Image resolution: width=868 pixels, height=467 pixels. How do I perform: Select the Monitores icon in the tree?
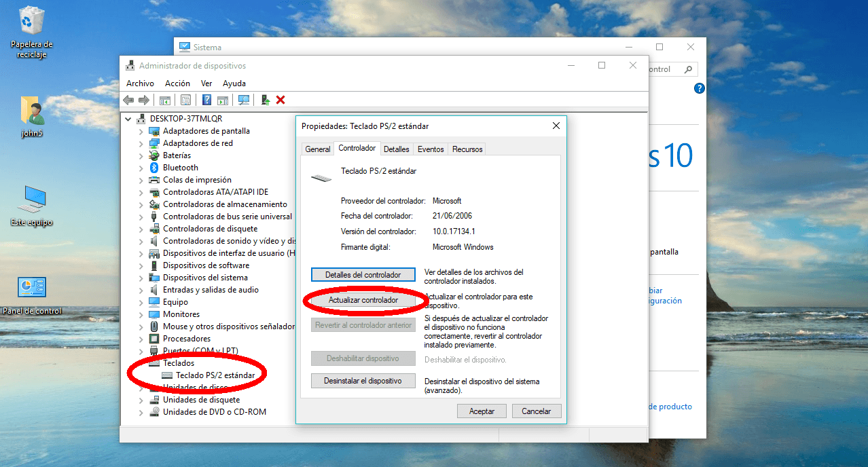154,314
